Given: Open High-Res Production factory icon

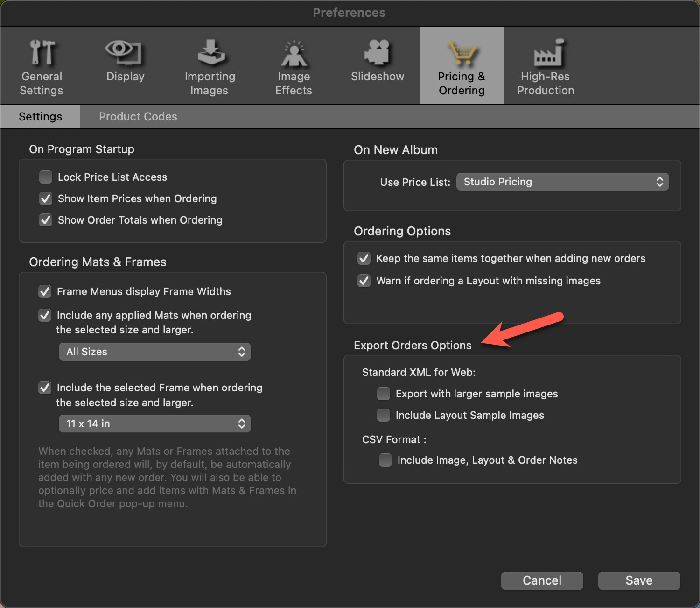Looking at the screenshot, I should (x=547, y=53).
